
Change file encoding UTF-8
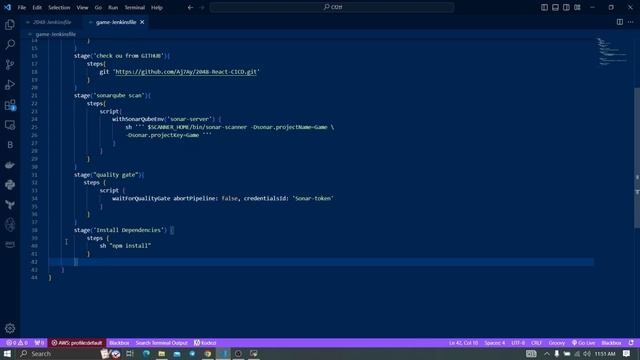point(518,343)
